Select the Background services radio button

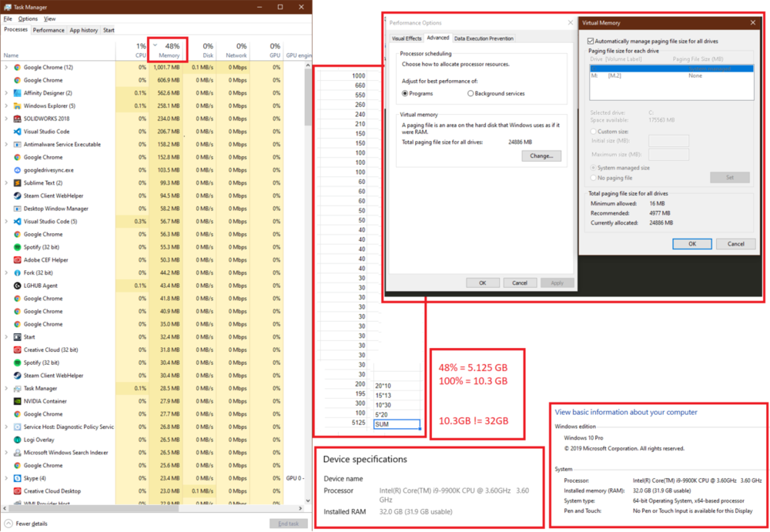tap(470, 93)
